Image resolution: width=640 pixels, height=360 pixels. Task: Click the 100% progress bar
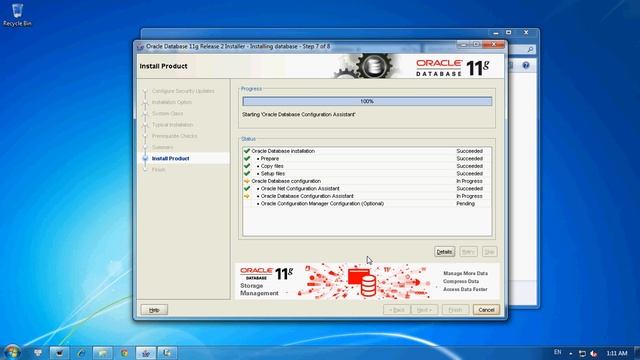coord(367,101)
